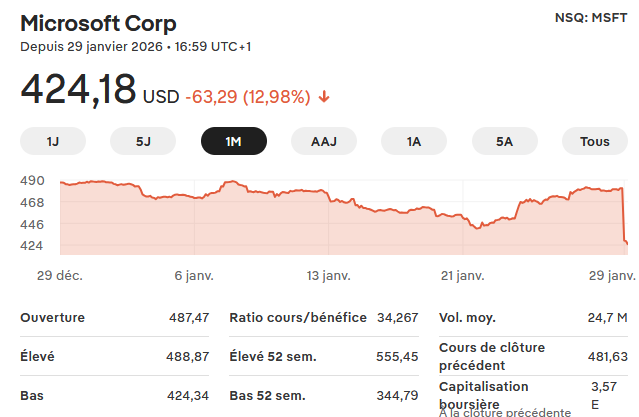This screenshot has width=639, height=417.
Task: Click the NSQ: MSFT ticker label
Action: coord(589,18)
